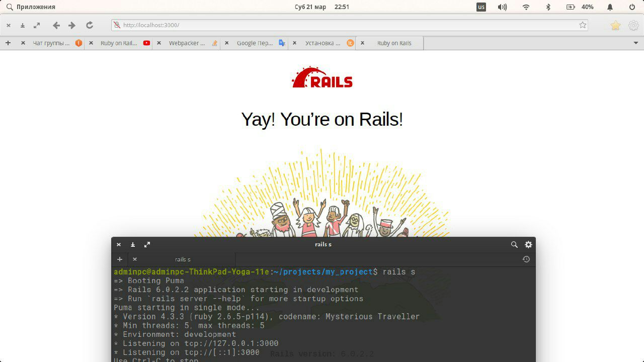The width and height of the screenshot is (644, 362).
Task: Maximize the terminal window with the arrows icon
Action: coord(147,245)
